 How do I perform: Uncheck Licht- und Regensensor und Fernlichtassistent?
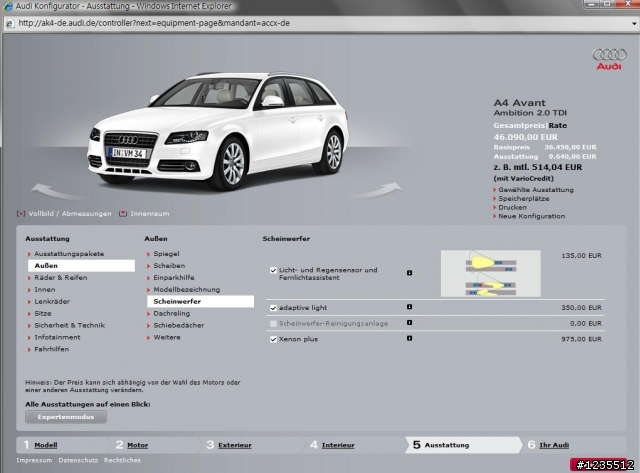pyautogui.click(x=273, y=270)
